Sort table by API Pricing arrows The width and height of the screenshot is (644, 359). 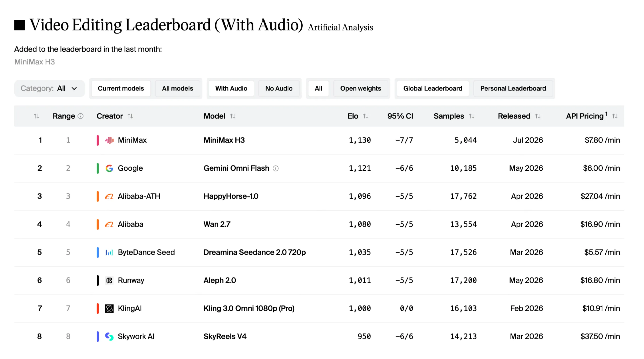click(615, 116)
